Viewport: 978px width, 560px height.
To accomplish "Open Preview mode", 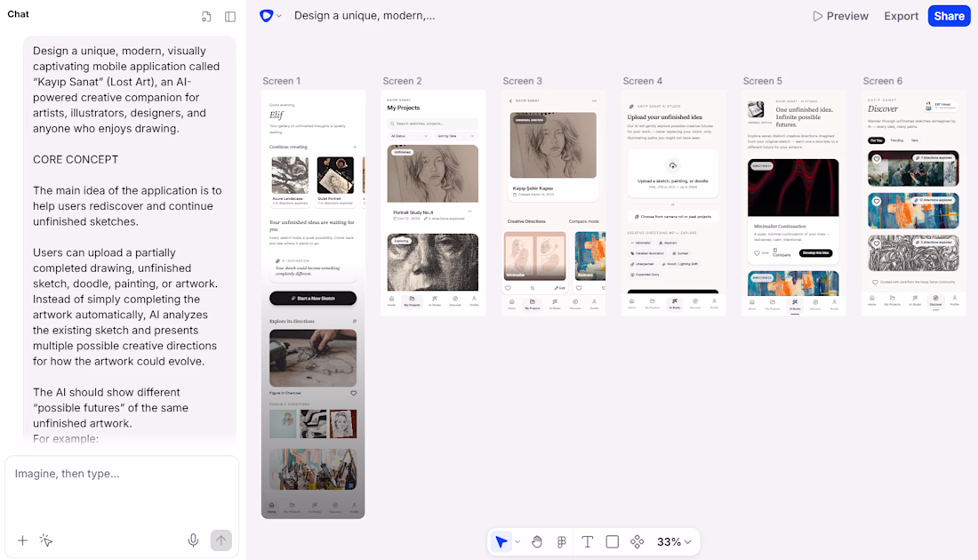I will (x=840, y=16).
